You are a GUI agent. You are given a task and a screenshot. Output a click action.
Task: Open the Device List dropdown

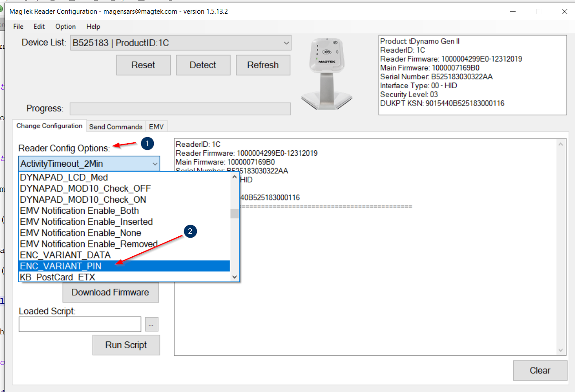tap(286, 43)
